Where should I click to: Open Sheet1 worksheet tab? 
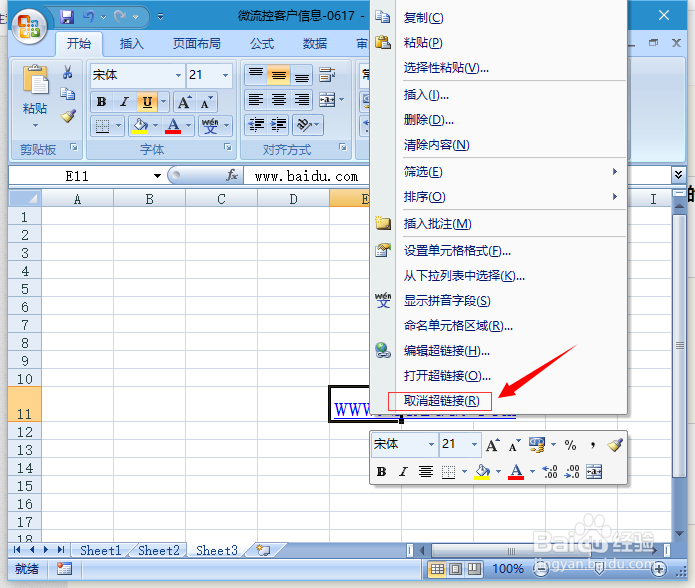101,550
